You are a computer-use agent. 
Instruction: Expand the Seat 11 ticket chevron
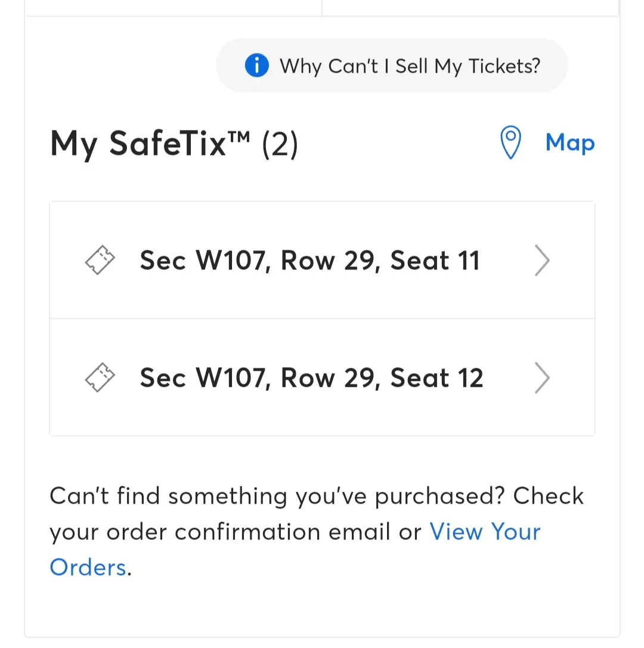click(542, 261)
